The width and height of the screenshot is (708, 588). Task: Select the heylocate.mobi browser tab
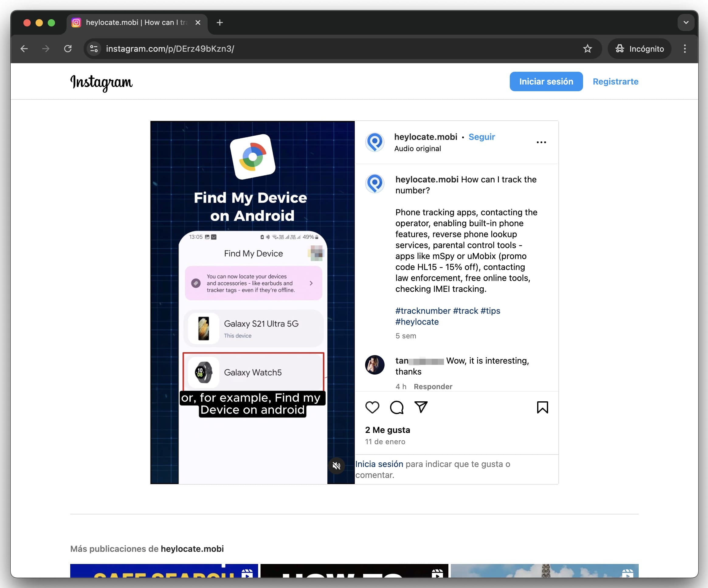pyautogui.click(x=135, y=22)
